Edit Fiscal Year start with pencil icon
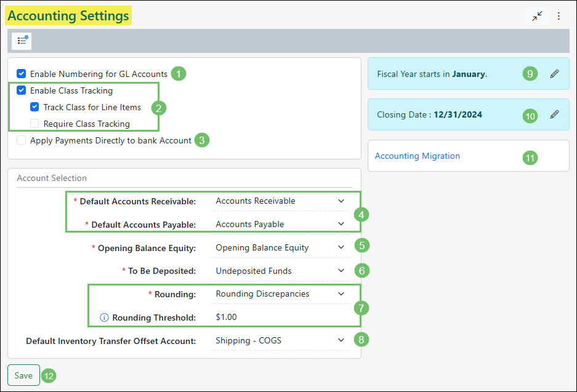Image resolution: width=577 pixels, height=392 pixels. (x=555, y=74)
